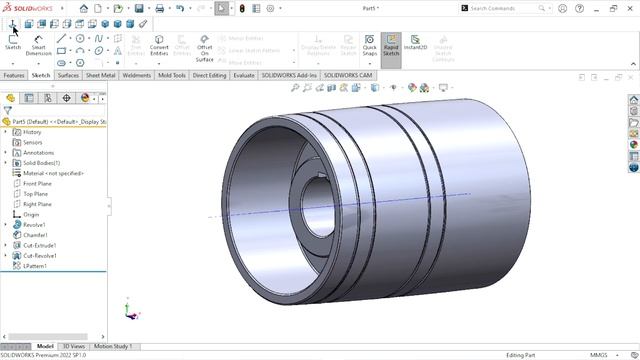640x360 pixels.
Task: Open the Home welcome dialog icon
Action: [84, 9]
